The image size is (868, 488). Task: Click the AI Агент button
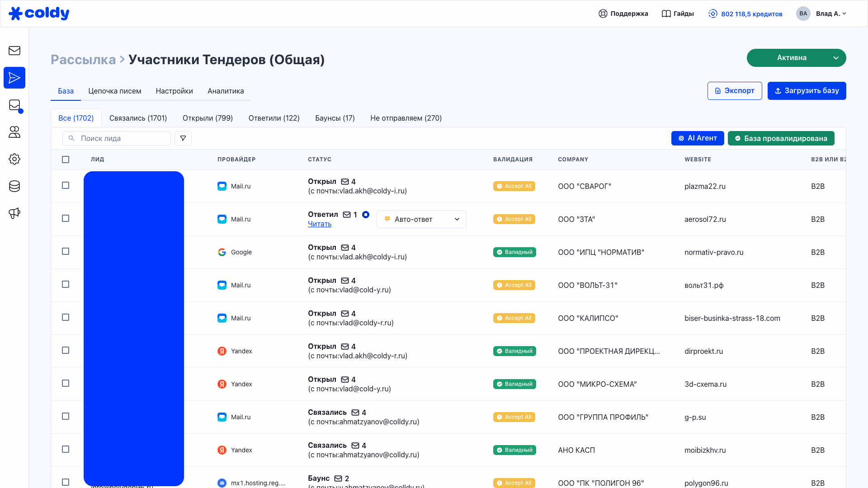click(x=697, y=138)
